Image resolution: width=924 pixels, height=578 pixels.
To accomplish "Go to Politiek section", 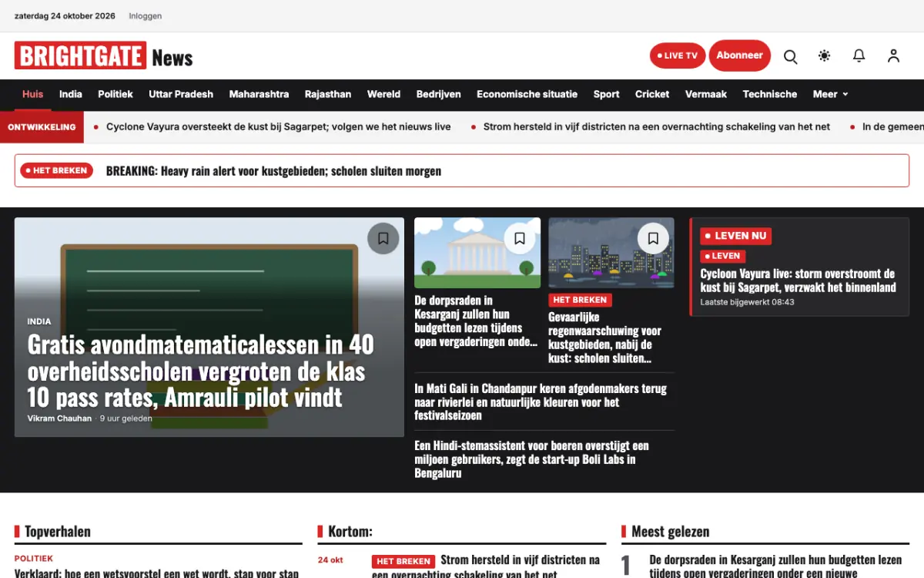I will [x=115, y=94].
